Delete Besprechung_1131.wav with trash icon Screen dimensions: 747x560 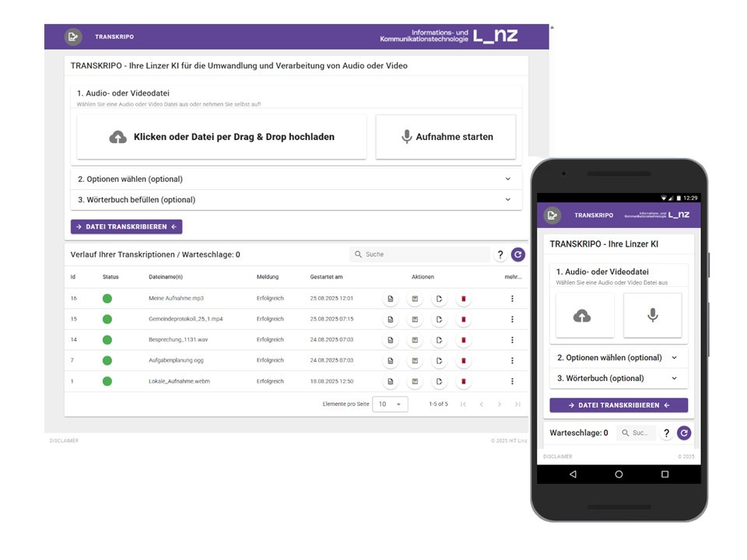[x=464, y=340]
